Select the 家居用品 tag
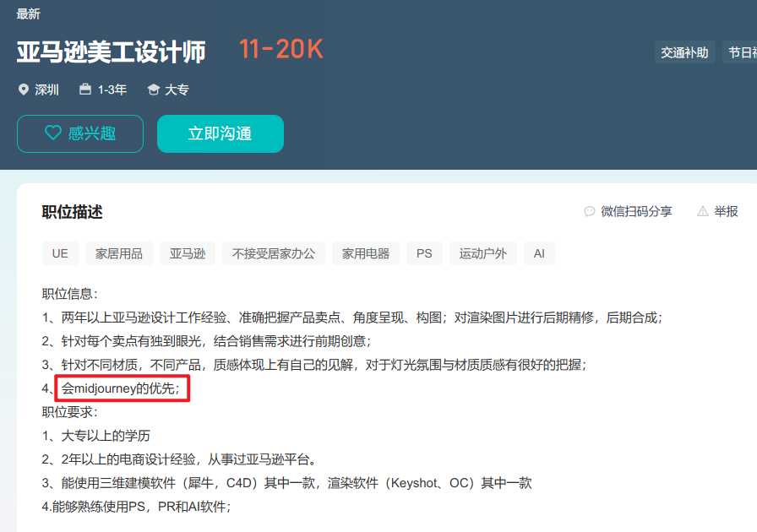 pyautogui.click(x=119, y=253)
